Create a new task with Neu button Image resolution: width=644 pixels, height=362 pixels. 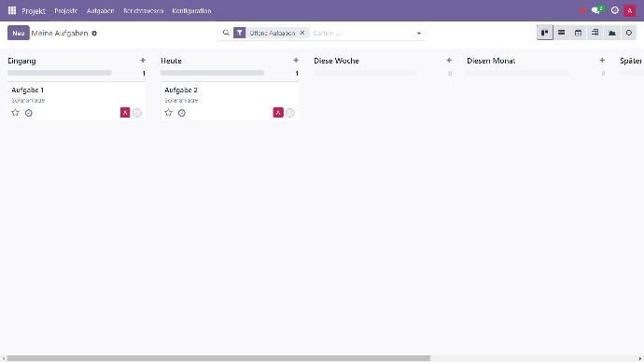coord(19,33)
